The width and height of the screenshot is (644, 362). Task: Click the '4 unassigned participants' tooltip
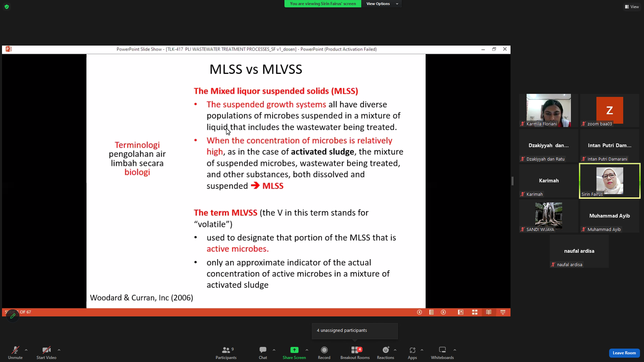tap(355, 331)
